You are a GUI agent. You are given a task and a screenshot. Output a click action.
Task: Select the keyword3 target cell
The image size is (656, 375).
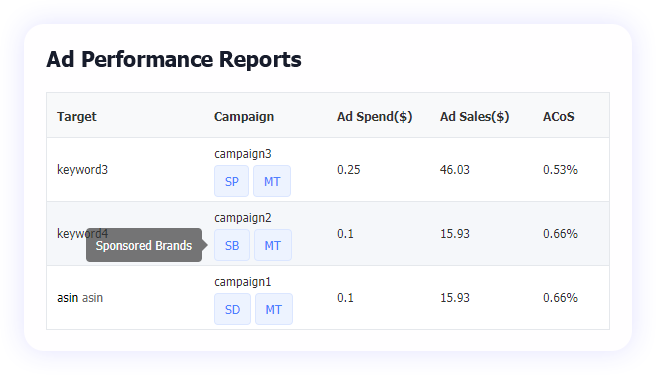coord(82,170)
